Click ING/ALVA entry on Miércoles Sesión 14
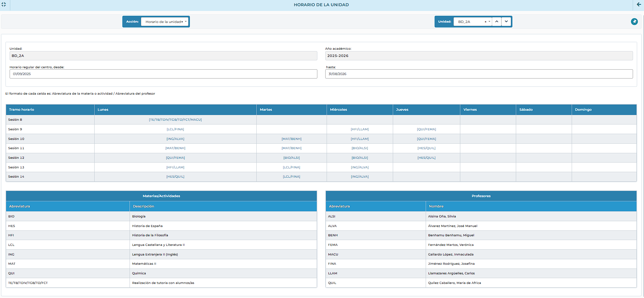The width and height of the screenshot is (644, 298). coord(360,177)
